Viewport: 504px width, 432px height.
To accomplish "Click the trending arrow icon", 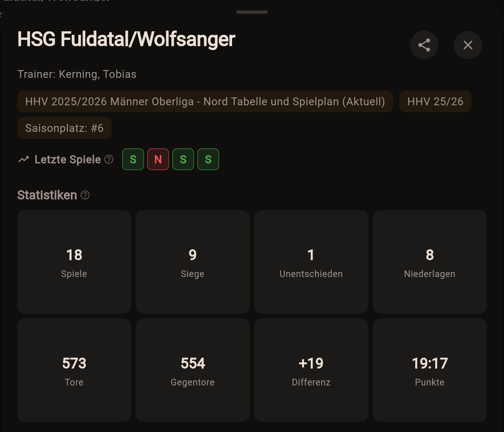I will click(x=23, y=159).
